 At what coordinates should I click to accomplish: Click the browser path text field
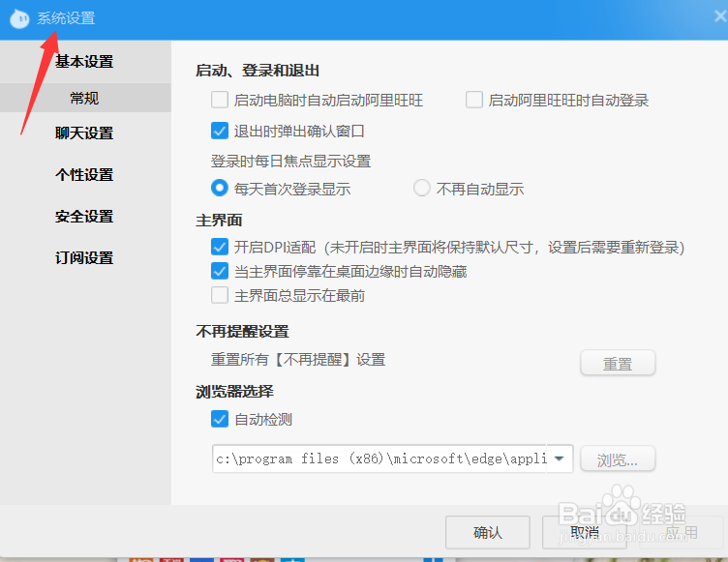coord(379,458)
